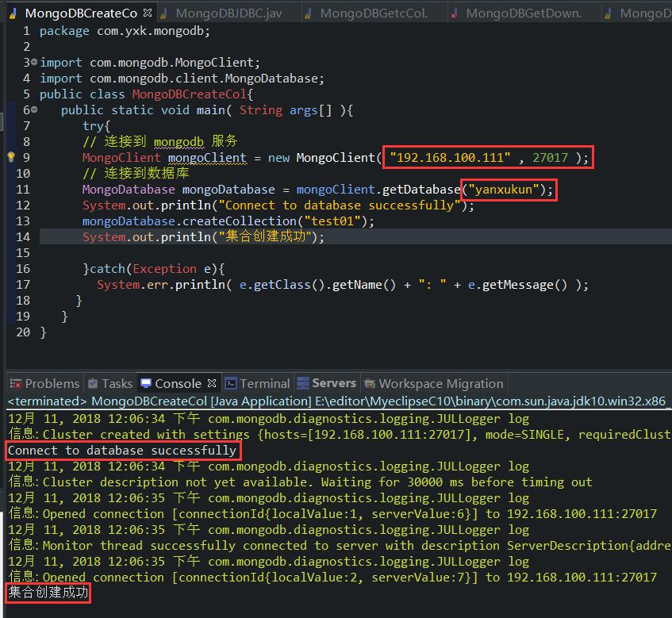Collapse the import block at line 3
The height and width of the screenshot is (618, 672).
[34, 62]
